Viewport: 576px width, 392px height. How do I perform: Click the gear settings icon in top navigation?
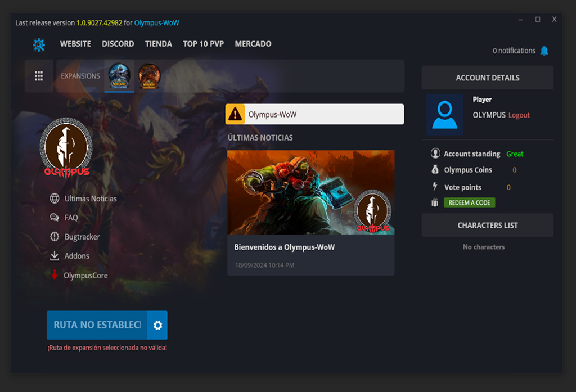coord(39,44)
